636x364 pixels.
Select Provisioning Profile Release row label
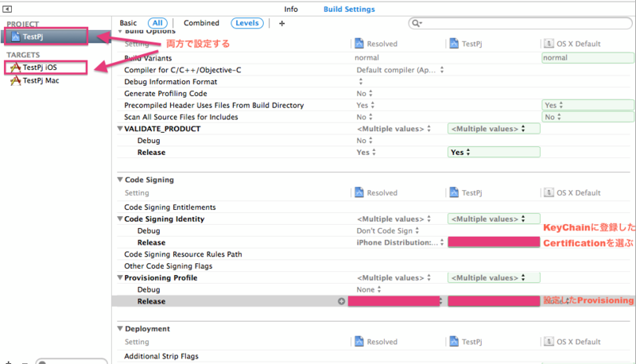pyautogui.click(x=151, y=301)
